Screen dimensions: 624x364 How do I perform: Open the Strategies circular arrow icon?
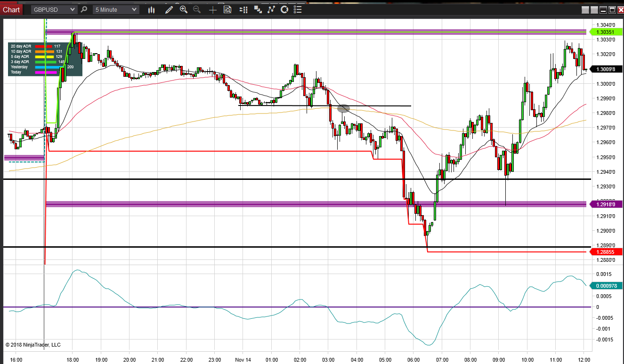tap(284, 9)
